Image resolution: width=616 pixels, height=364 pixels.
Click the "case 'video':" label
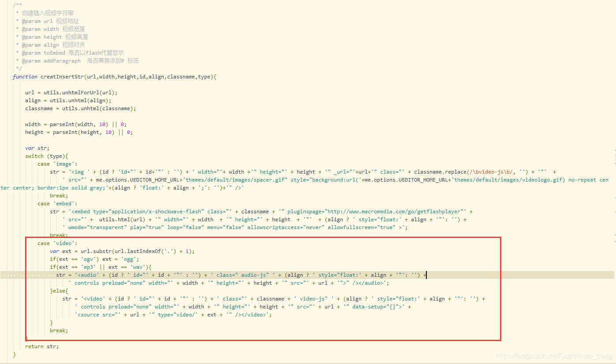(x=57, y=243)
